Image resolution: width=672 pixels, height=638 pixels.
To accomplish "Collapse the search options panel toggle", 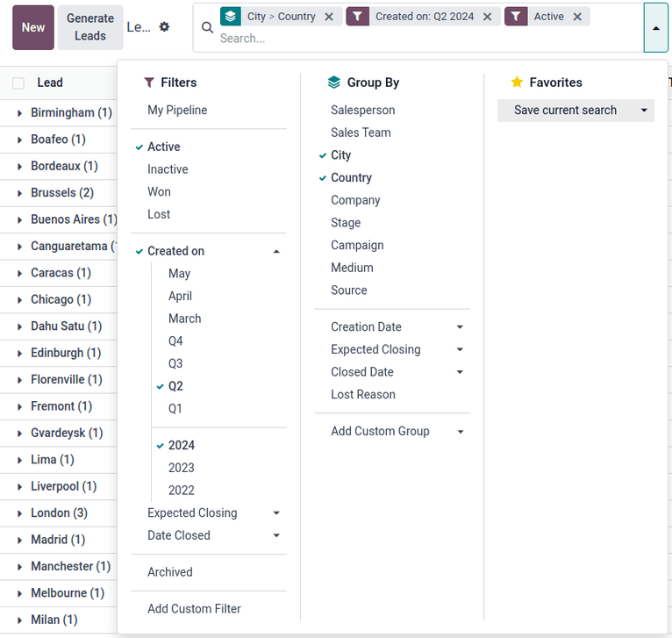I will (655, 27).
